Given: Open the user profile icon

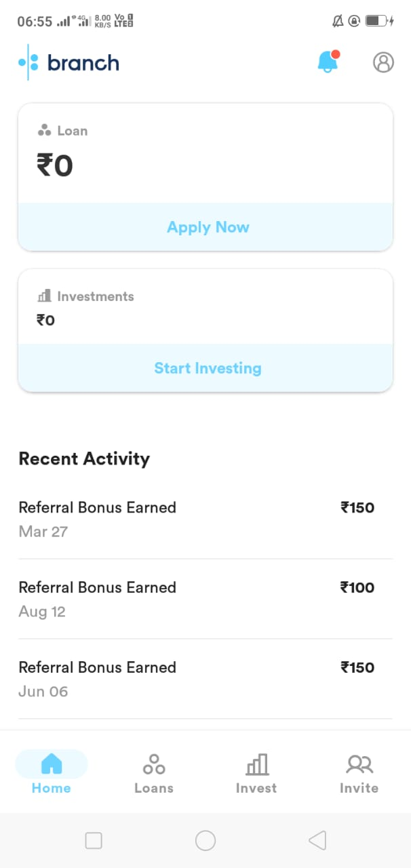Looking at the screenshot, I should coord(383,62).
